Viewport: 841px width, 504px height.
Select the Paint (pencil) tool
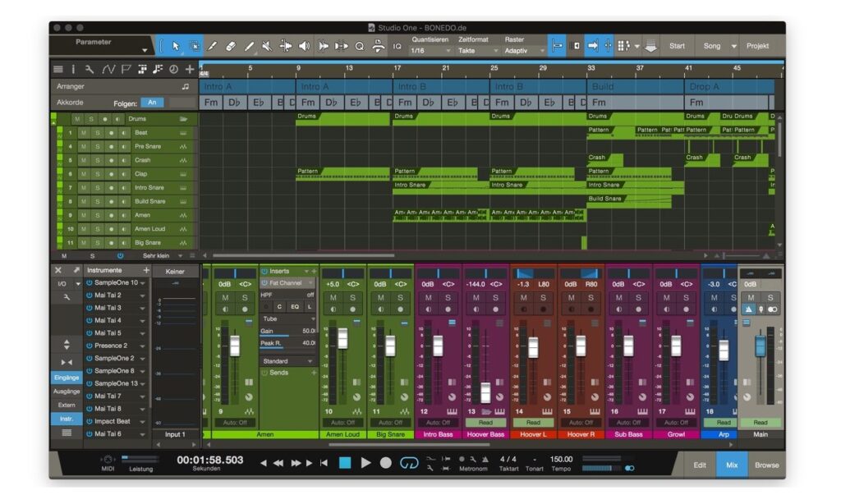(x=249, y=46)
